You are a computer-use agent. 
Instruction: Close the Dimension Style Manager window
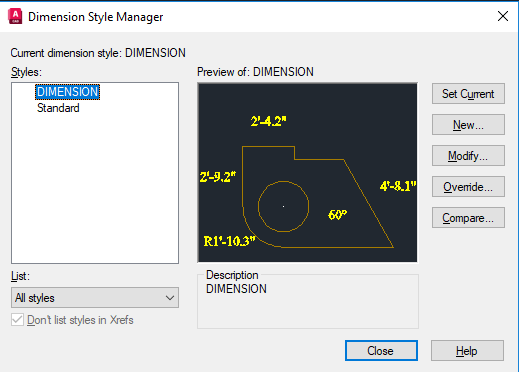coord(503,16)
